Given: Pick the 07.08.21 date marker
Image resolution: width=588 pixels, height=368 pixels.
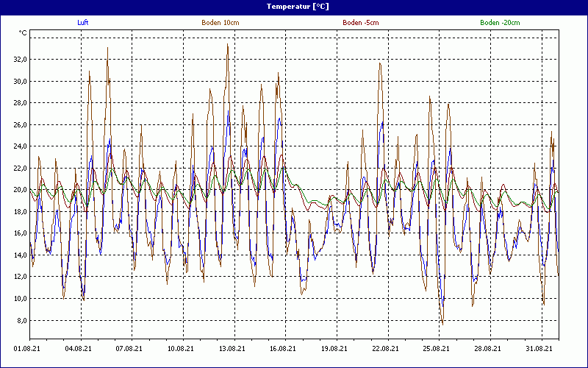Looking at the screenshot, I should [129, 349].
